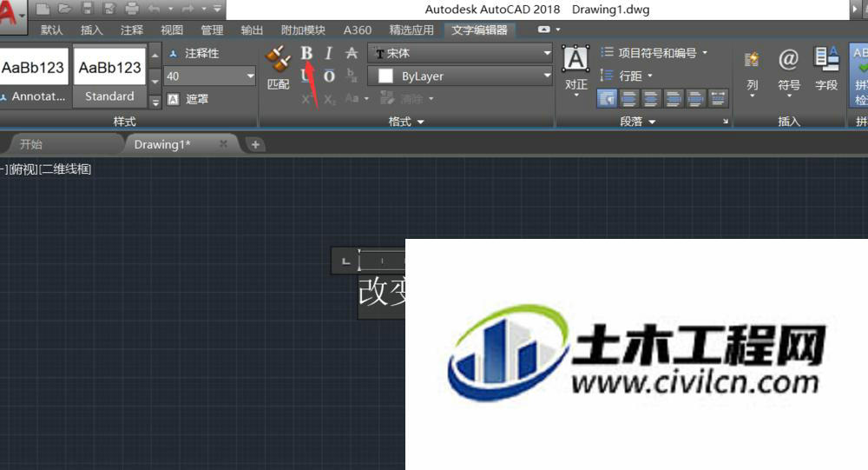Toggle Italic text formatting
The image size is (868, 470).
tap(329, 53)
